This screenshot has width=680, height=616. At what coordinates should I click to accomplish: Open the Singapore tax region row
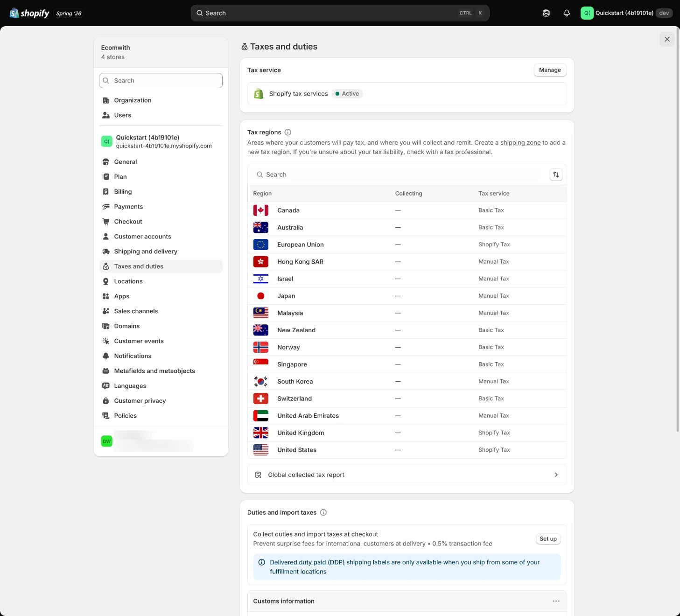[407, 364]
